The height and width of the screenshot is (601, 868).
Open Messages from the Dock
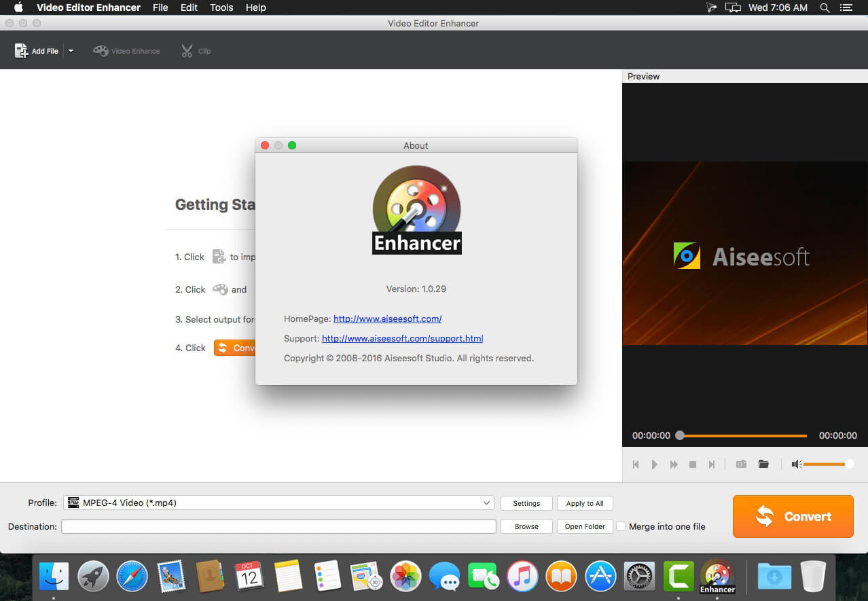[445, 576]
